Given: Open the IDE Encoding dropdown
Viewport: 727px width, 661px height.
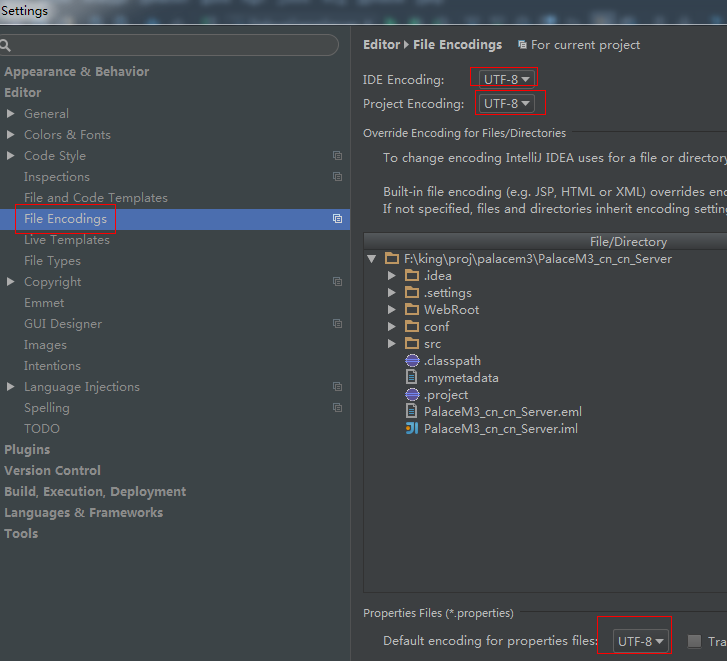Looking at the screenshot, I should coord(506,79).
